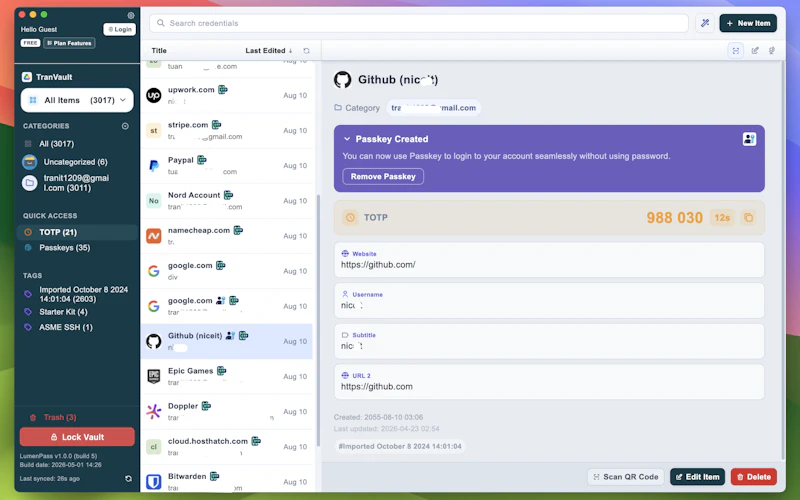800x500 pixels.
Task: Click the Epic Games logo in list
Action: (x=154, y=376)
